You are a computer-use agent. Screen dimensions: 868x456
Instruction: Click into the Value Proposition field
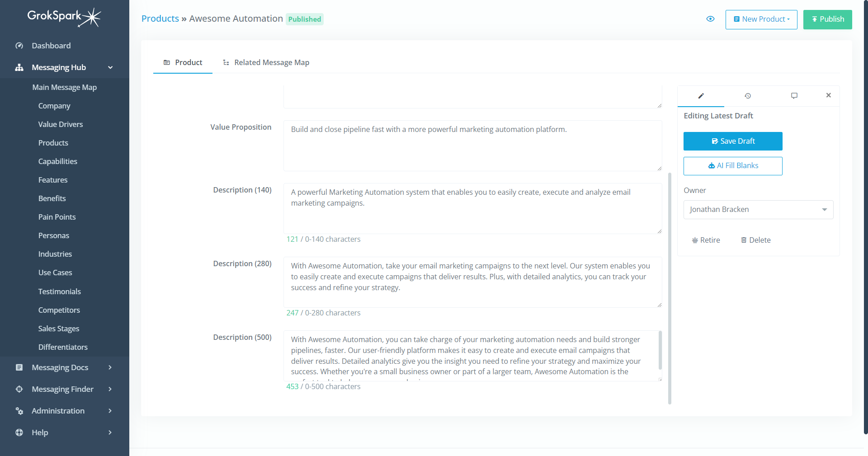pyautogui.click(x=472, y=146)
